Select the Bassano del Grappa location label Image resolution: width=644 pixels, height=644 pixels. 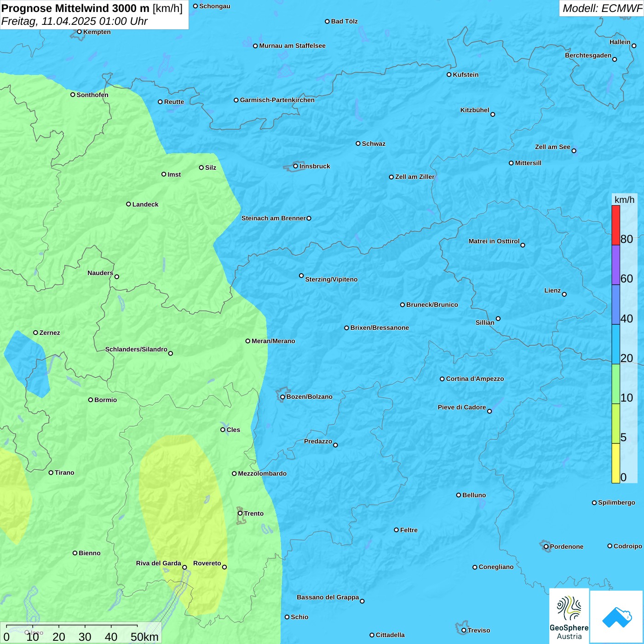point(328,597)
